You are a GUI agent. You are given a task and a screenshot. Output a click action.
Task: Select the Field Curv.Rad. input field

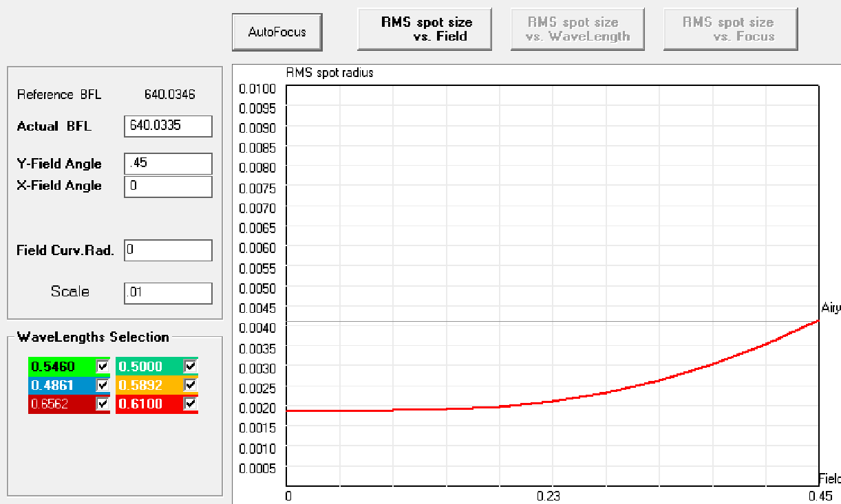(168, 250)
